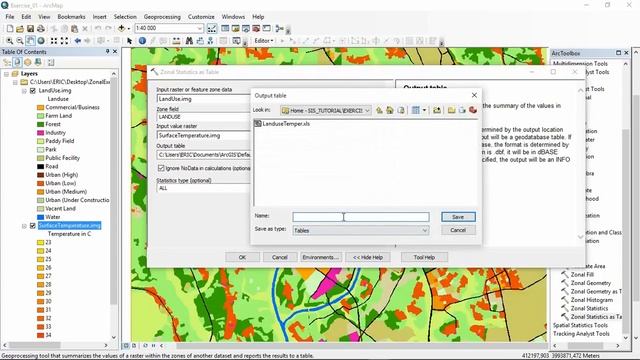Open the view style dropdown arrow in dialog
This screenshot has height=360, width=640.
tap(424, 110)
